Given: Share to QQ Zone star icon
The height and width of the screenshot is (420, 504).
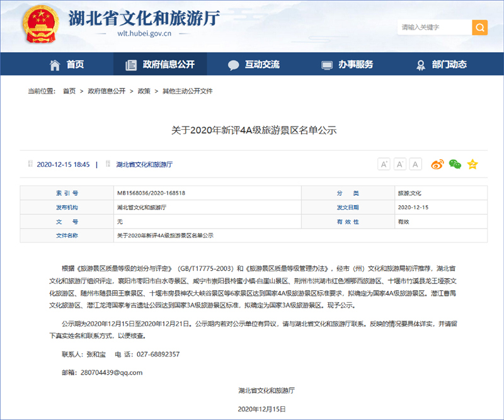Looking at the screenshot, I should (x=472, y=164).
